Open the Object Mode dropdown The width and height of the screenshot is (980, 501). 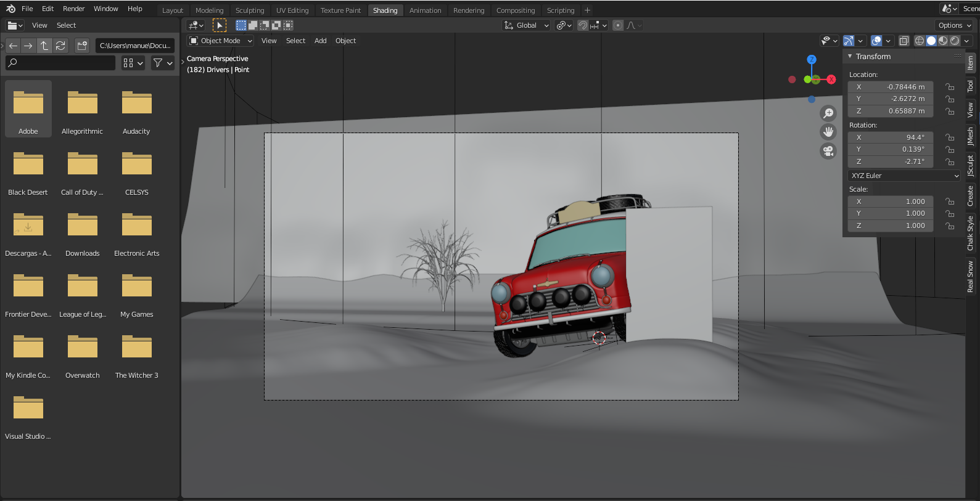tap(220, 41)
